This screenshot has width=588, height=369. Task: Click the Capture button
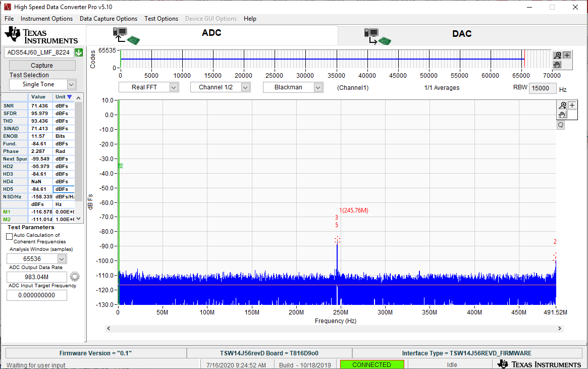point(42,65)
